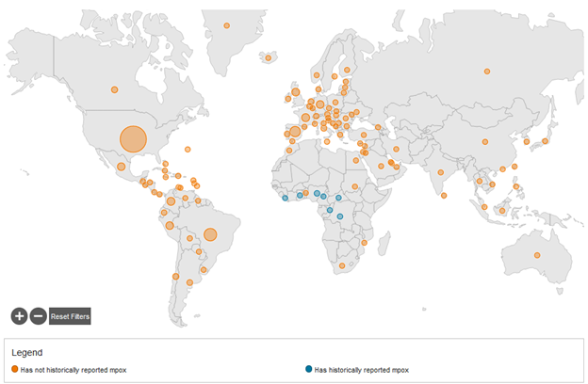The image size is (588, 384).
Task: Click the orange marker on Canada
Action: click(x=114, y=89)
